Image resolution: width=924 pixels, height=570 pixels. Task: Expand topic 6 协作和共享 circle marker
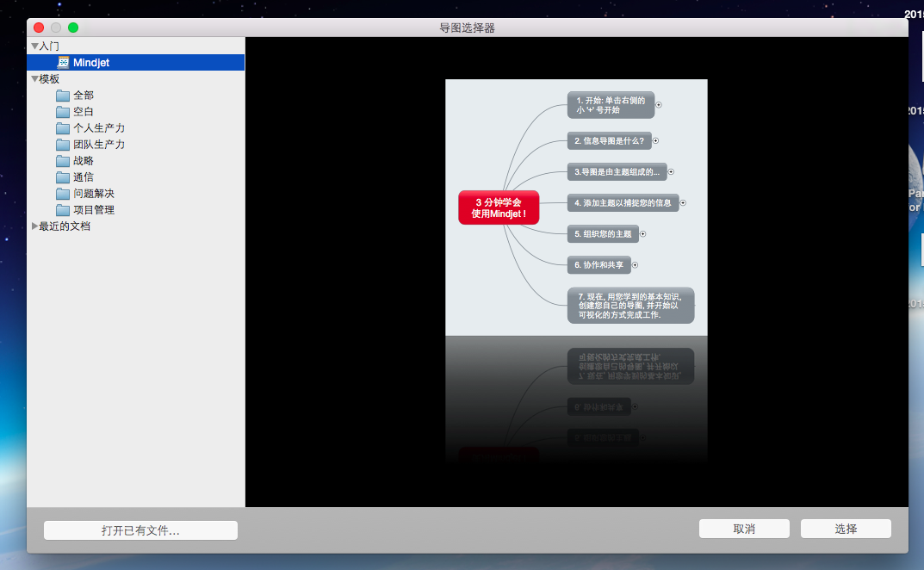(635, 265)
